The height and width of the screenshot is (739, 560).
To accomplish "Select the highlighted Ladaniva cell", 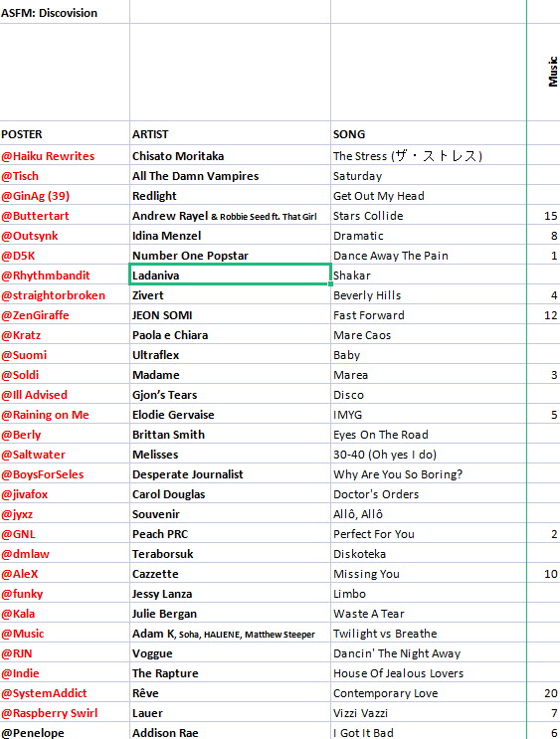I will [x=230, y=275].
